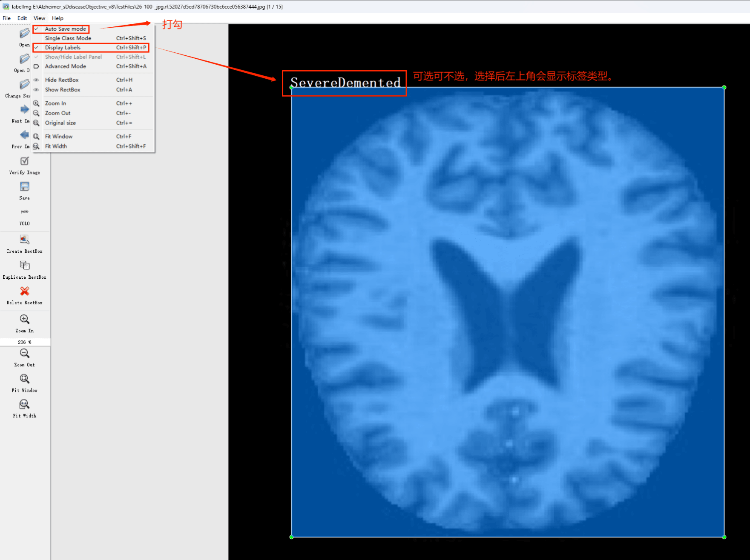Click the Open file toolbar icon
The height and width of the screenshot is (560, 750).
[25, 34]
